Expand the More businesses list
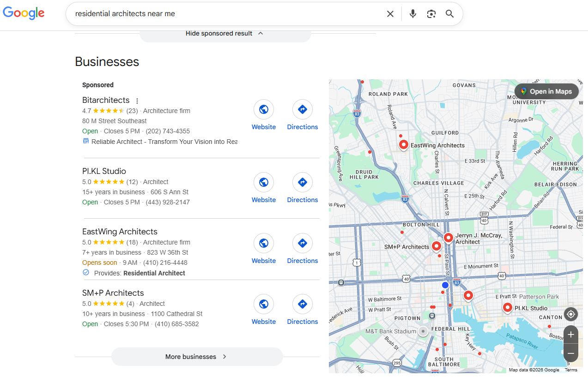588x382 pixels. (x=197, y=357)
